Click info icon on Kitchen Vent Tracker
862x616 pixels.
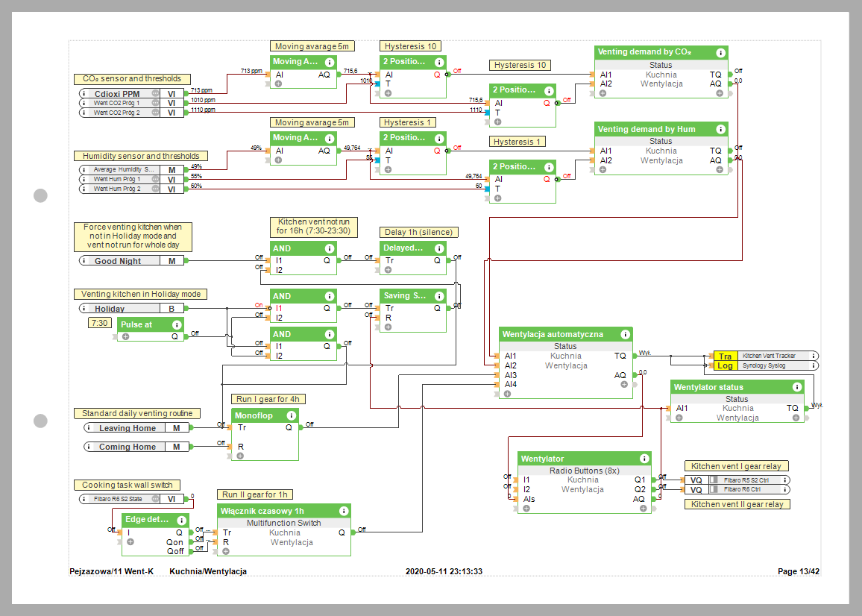coord(814,356)
